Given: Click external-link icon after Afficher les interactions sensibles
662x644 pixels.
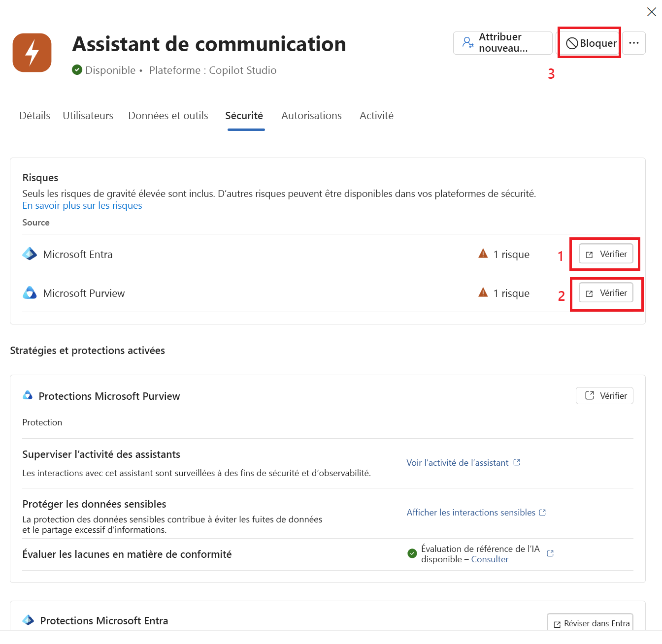Looking at the screenshot, I should 543,512.
